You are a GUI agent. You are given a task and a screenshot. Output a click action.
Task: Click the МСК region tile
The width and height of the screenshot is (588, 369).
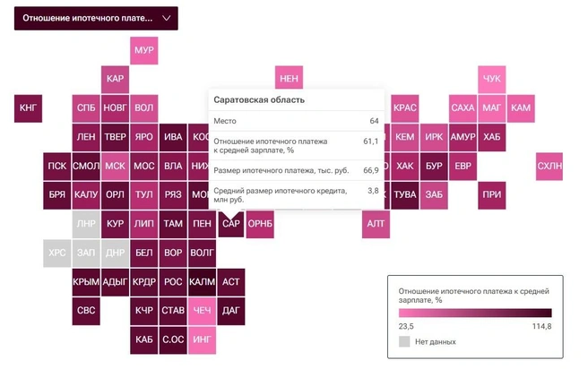115,166
